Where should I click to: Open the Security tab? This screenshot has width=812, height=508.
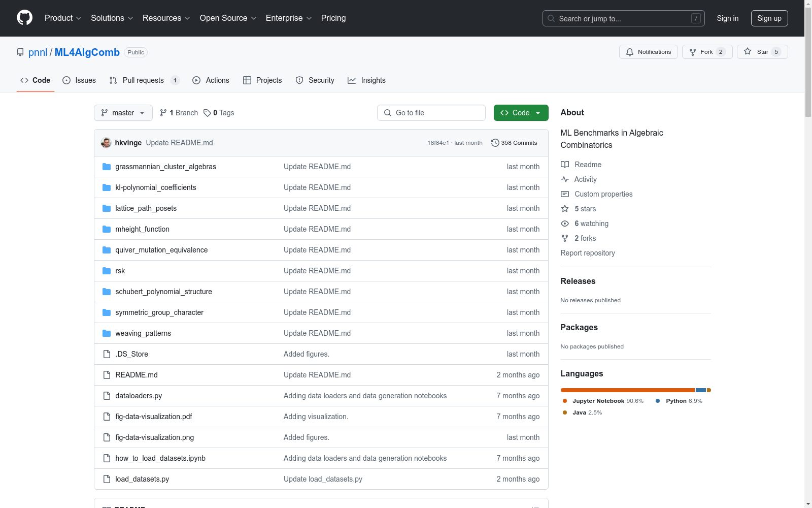[315, 80]
